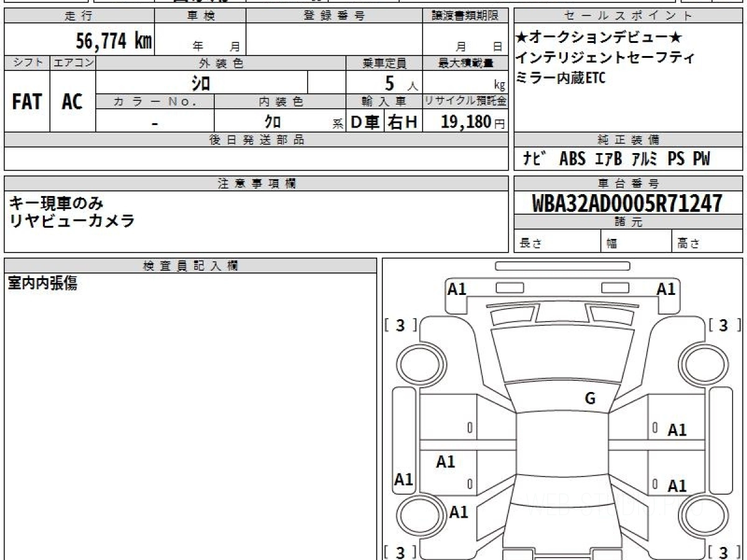Click the 譲渡書類期限 header

(465, 16)
